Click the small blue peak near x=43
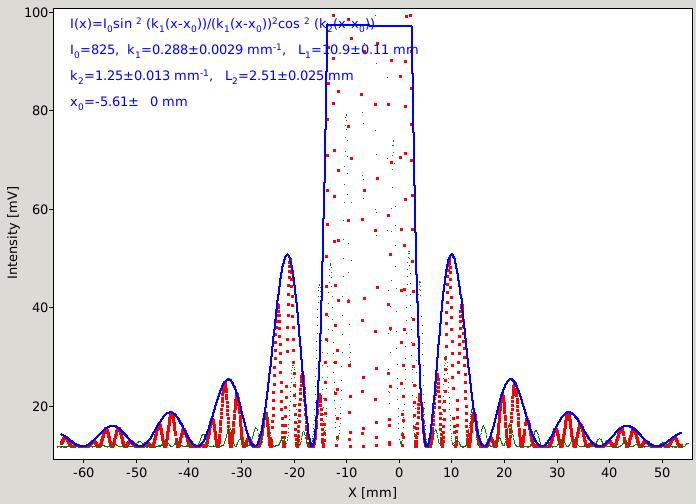Image resolution: width=696 pixels, height=504 pixels. pos(626,427)
